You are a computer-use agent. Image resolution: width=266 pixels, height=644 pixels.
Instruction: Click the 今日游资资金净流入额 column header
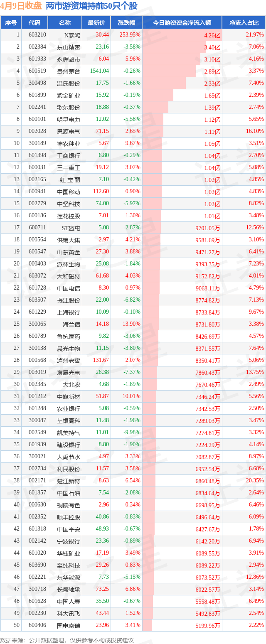182,23
